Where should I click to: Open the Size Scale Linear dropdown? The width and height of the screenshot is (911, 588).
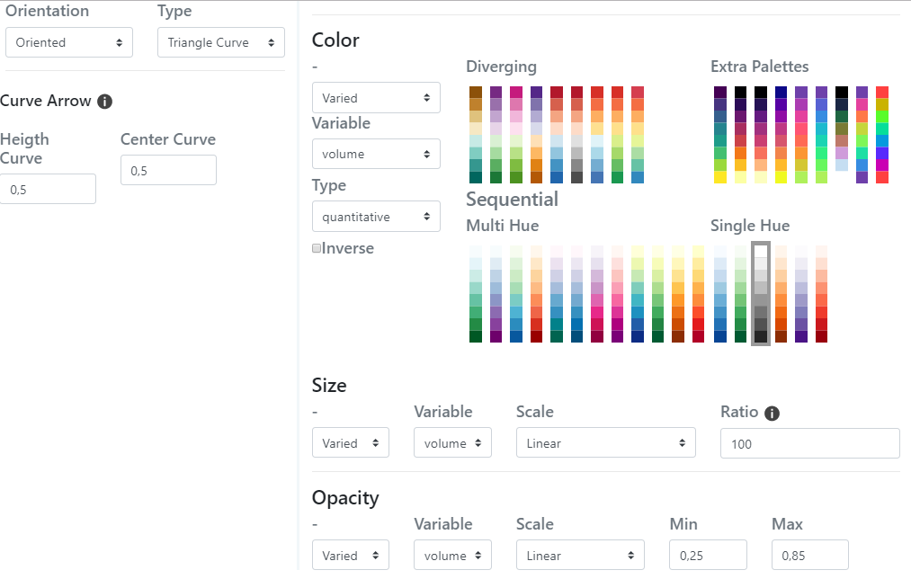point(605,443)
